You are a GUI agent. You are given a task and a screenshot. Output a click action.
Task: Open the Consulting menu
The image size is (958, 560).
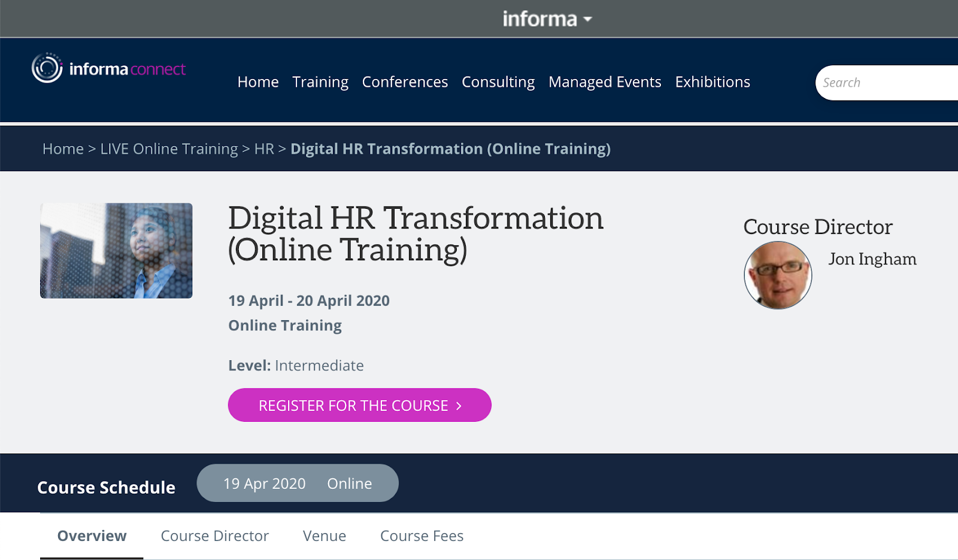pos(498,82)
